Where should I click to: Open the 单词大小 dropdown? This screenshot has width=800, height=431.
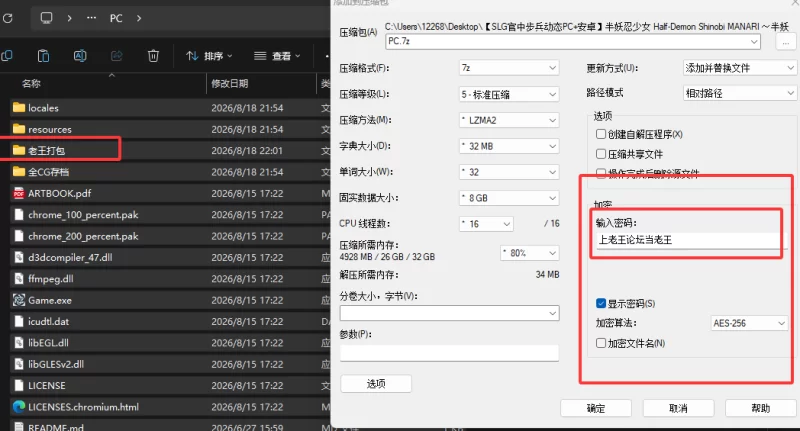coord(509,172)
